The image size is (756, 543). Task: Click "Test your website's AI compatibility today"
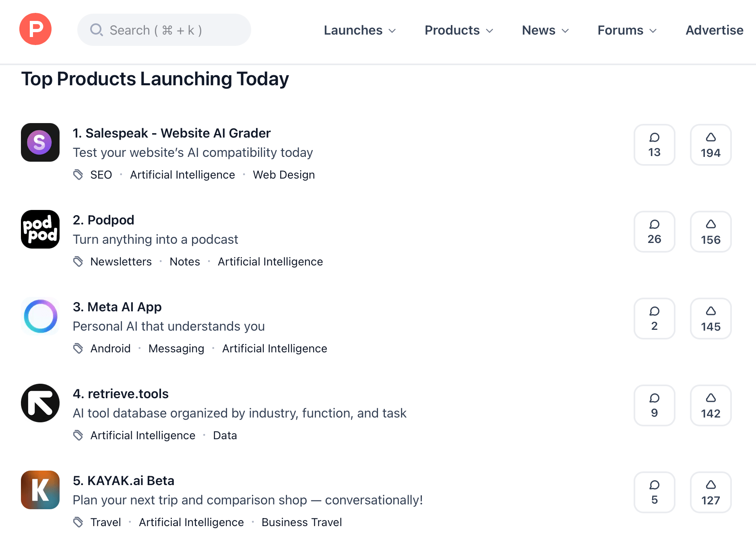click(x=193, y=153)
